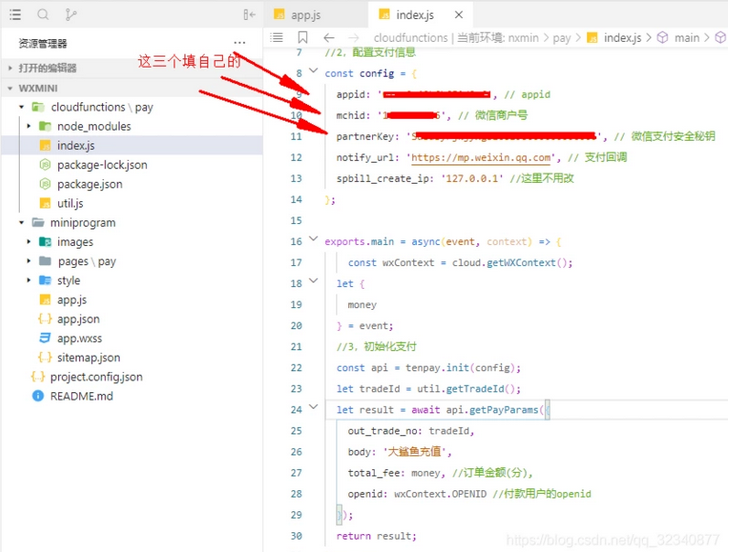Screen dimensions: 735x552
Task: Click 'total_fee: money,' on line 27
Action: 397,473
